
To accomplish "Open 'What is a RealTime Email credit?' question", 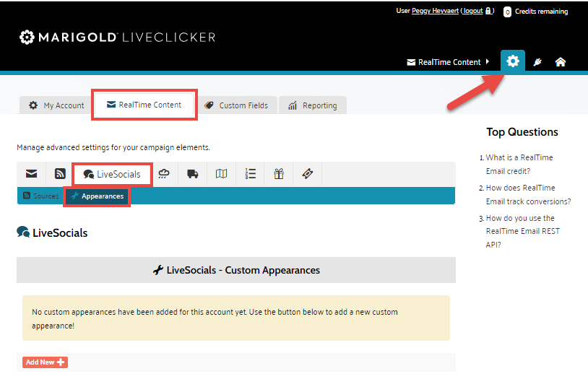I will point(519,164).
